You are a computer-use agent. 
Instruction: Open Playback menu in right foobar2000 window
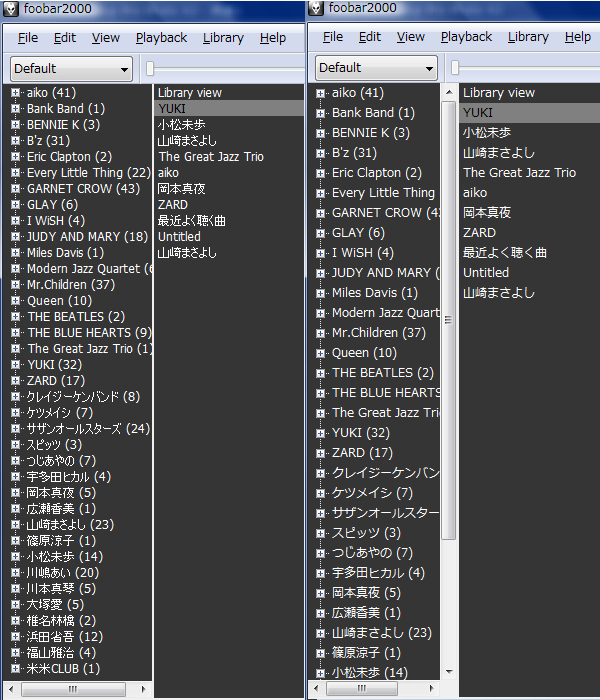[x=466, y=37]
